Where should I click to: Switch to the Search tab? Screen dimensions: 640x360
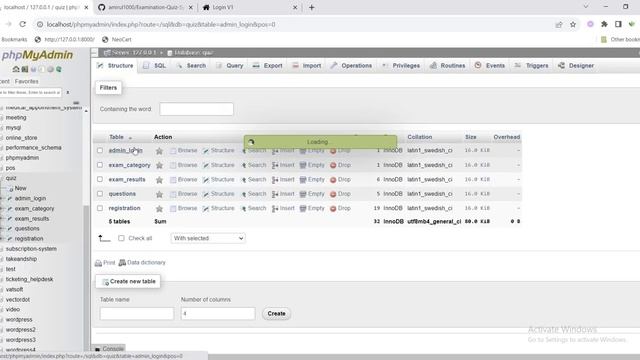click(x=191, y=65)
